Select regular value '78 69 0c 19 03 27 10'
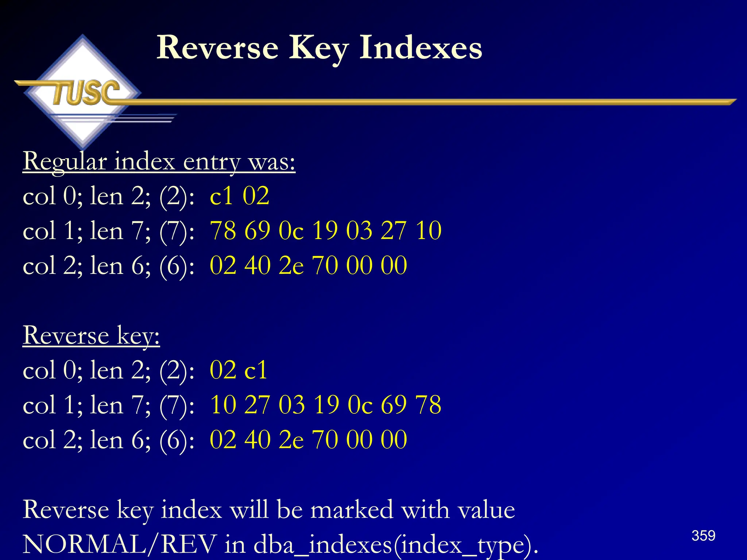Image resolution: width=747 pixels, height=560 pixels. pyautogui.click(x=326, y=230)
